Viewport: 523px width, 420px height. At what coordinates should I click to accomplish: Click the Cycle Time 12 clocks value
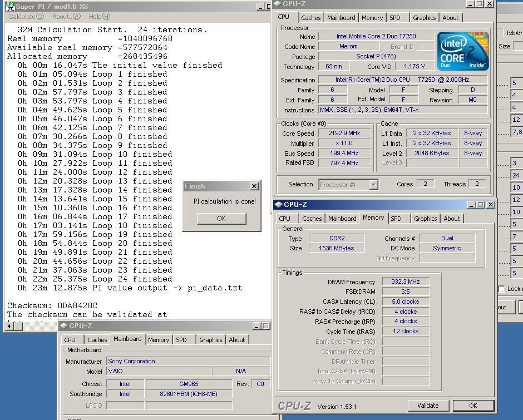[x=406, y=331]
